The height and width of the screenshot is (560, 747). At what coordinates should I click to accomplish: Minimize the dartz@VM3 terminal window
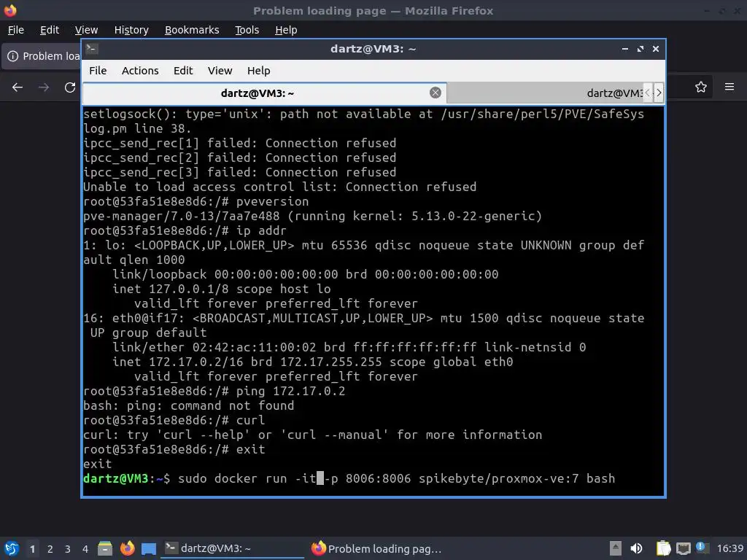(x=625, y=49)
